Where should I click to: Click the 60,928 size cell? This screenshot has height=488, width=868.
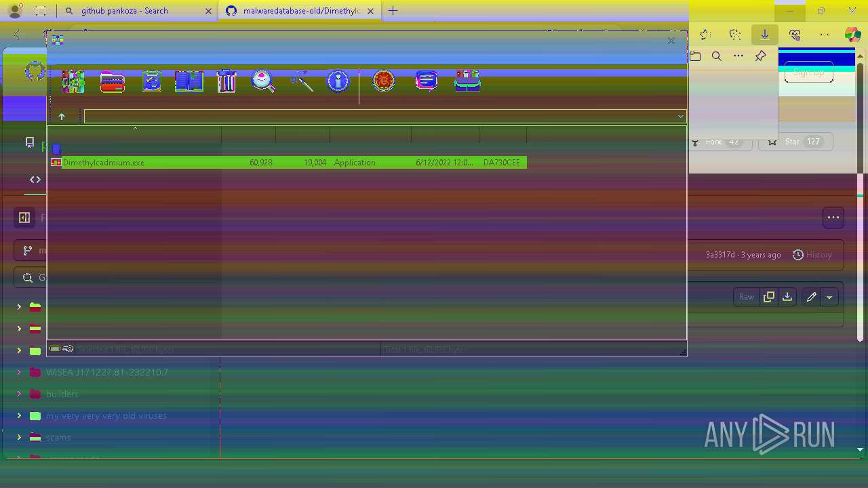(x=261, y=163)
